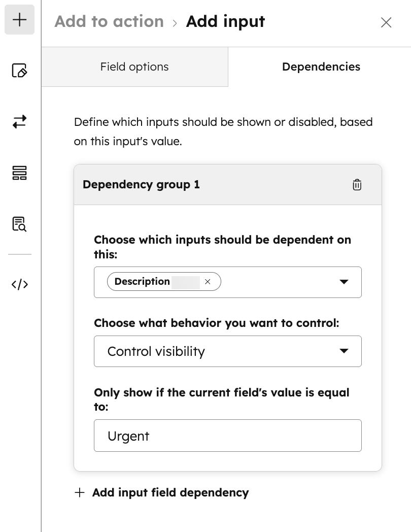
Task: Delete Dependency group 1 with trash icon
Action: tap(357, 185)
